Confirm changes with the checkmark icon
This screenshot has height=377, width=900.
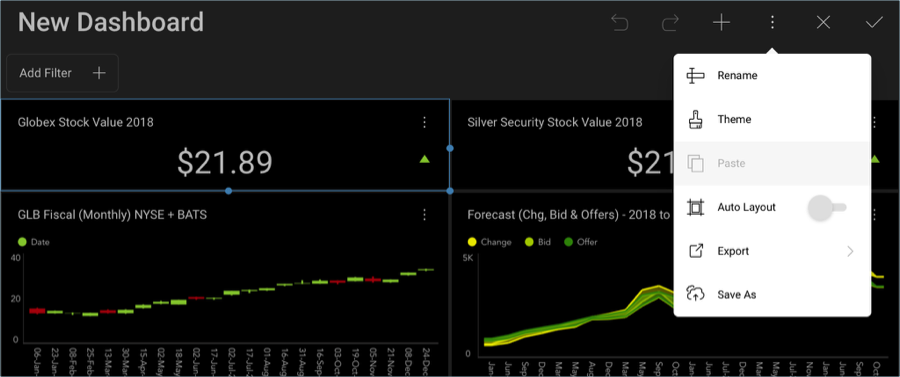874,22
